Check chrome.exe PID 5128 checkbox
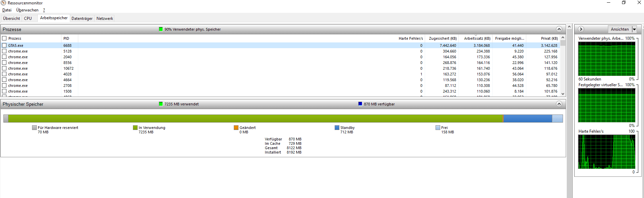Viewport: 644px width, 198px height. (4, 51)
